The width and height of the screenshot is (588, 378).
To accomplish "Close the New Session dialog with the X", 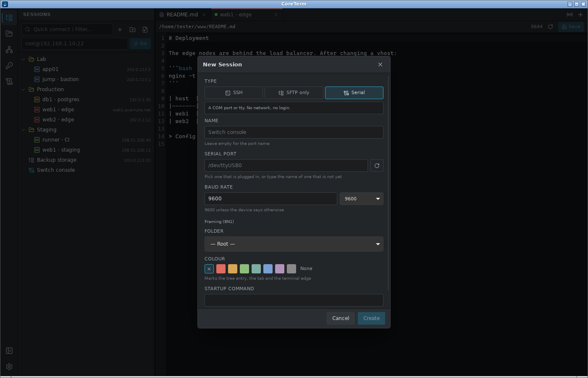I will coord(380,65).
